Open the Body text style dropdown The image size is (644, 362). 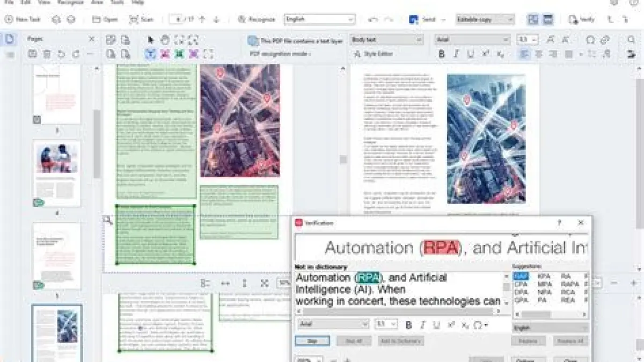pos(386,40)
